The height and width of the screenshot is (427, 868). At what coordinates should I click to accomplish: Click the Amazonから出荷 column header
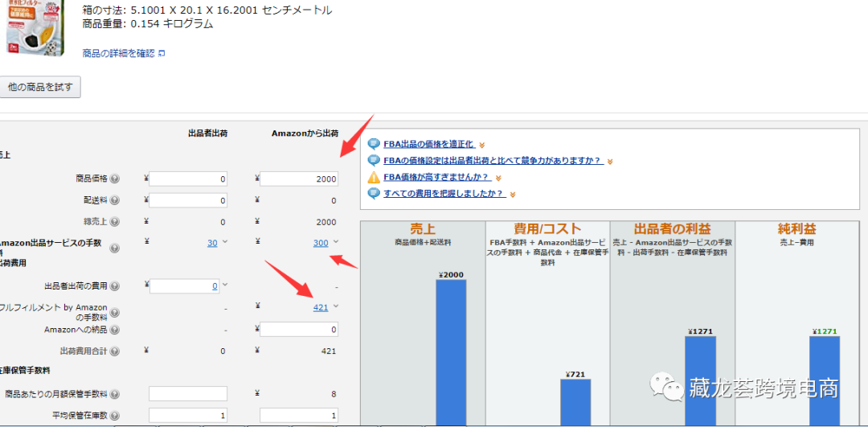[305, 133]
